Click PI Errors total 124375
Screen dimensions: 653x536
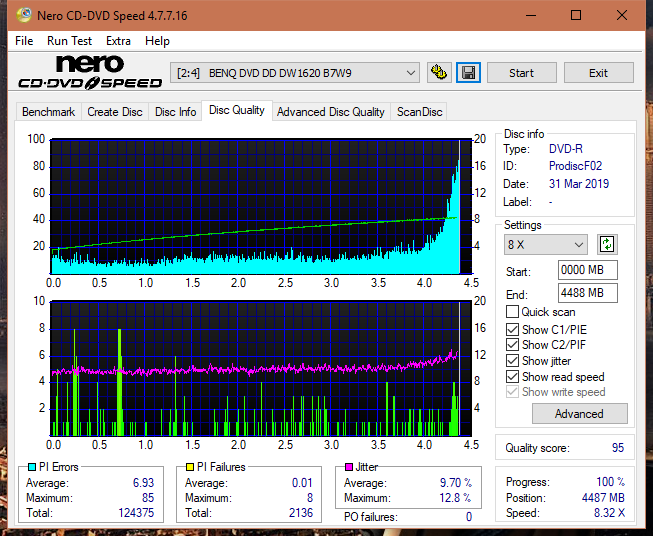136,513
